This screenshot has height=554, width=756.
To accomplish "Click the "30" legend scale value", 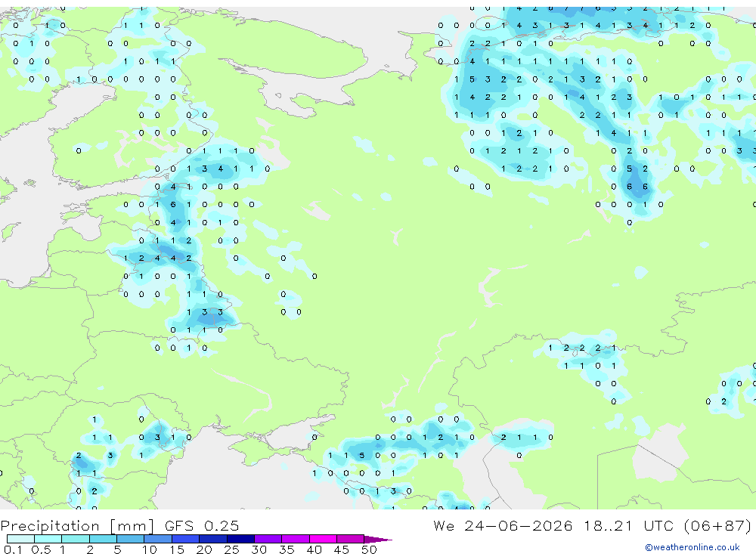I will pos(259,549).
